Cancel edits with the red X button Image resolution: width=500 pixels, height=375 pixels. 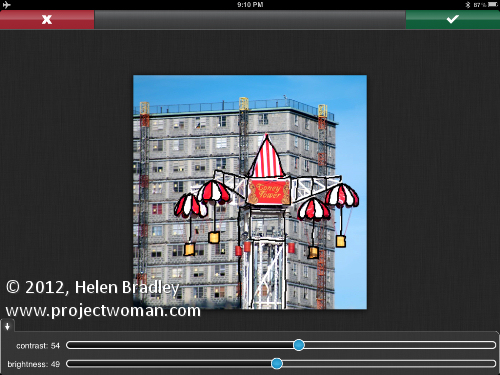click(47, 19)
